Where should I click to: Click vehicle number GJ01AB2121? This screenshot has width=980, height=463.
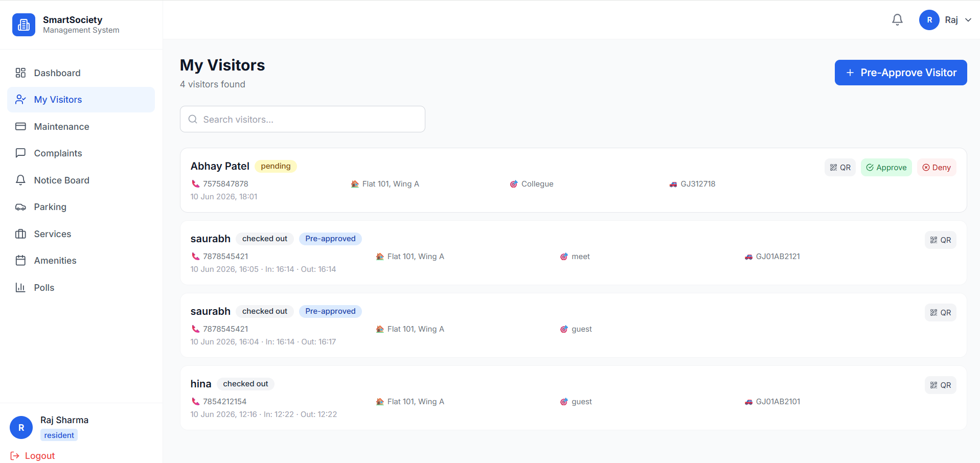pyautogui.click(x=778, y=257)
